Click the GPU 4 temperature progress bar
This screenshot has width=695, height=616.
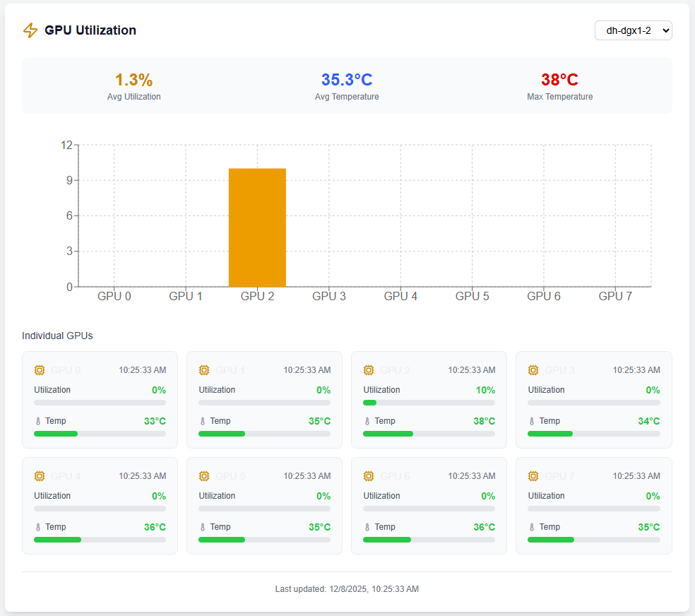pyautogui.click(x=100, y=540)
